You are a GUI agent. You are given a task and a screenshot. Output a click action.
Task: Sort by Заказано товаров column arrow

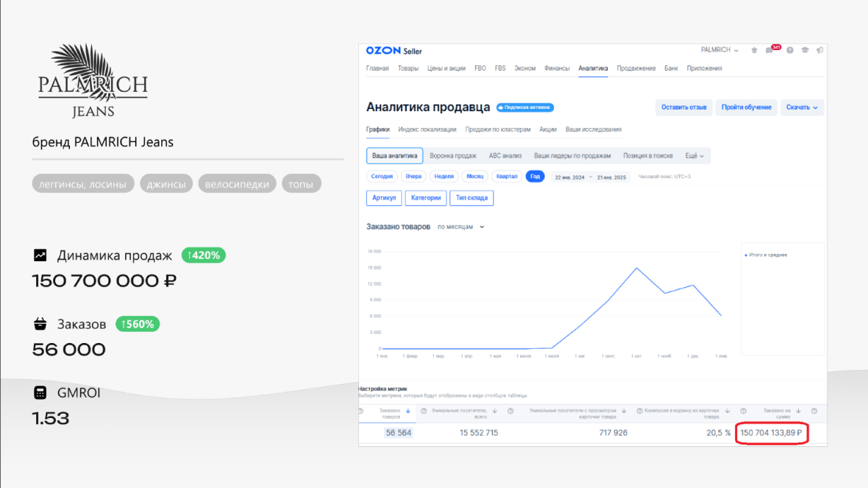tap(408, 411)
